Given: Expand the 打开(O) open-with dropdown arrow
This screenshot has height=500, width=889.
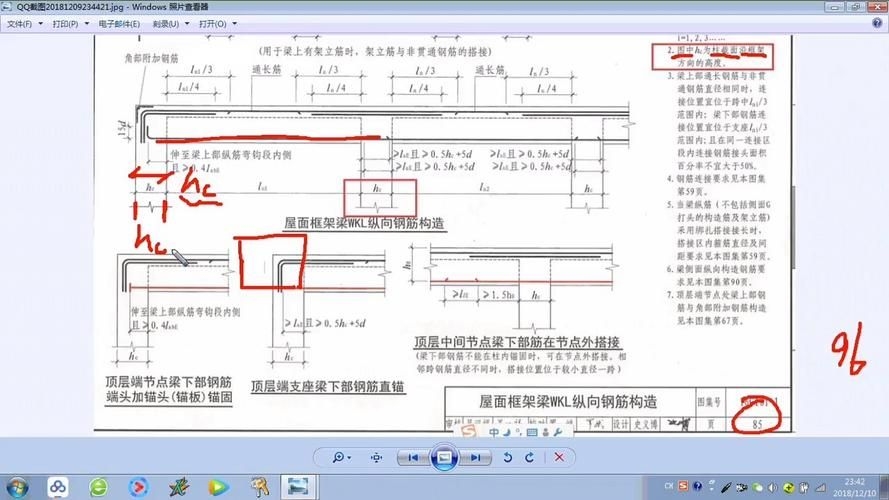Looking at the screenshot, I should (235, 24).
